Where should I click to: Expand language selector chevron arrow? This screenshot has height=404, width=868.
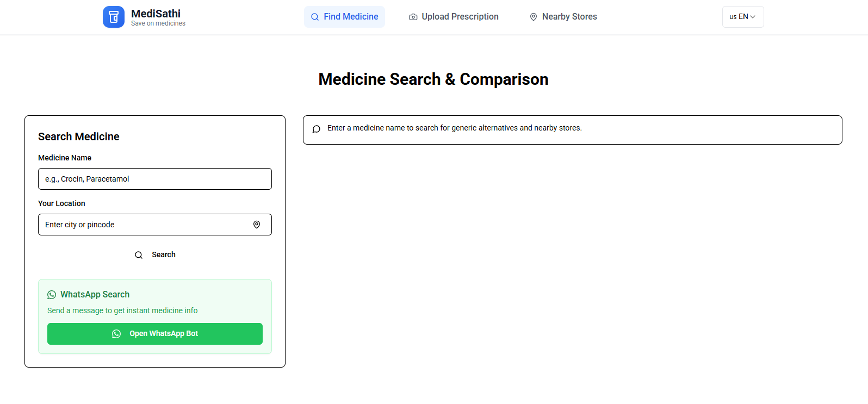coord(753,17)
